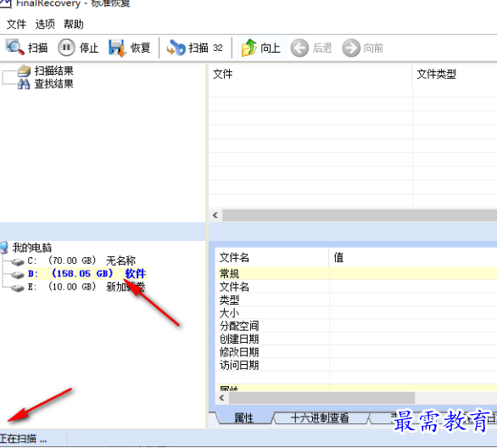The image size is (497, 448).
Task: Click the 正在扫描 status bar text
Action: click(x=23, y=439)
